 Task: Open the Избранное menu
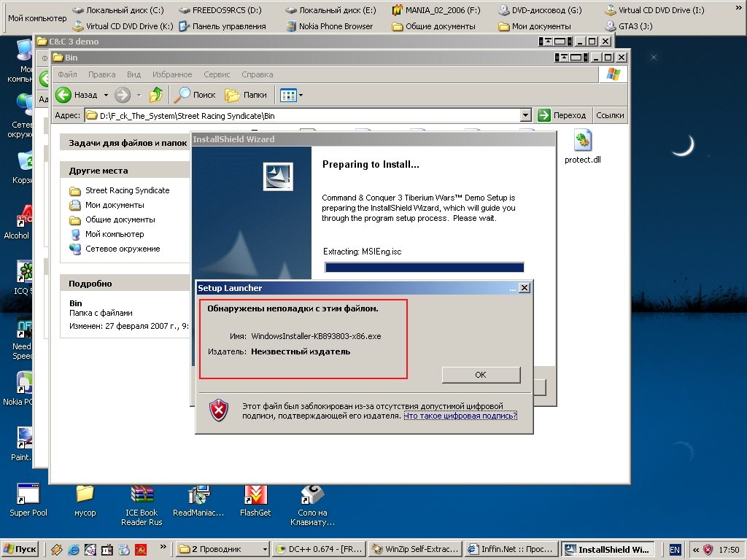172,74
